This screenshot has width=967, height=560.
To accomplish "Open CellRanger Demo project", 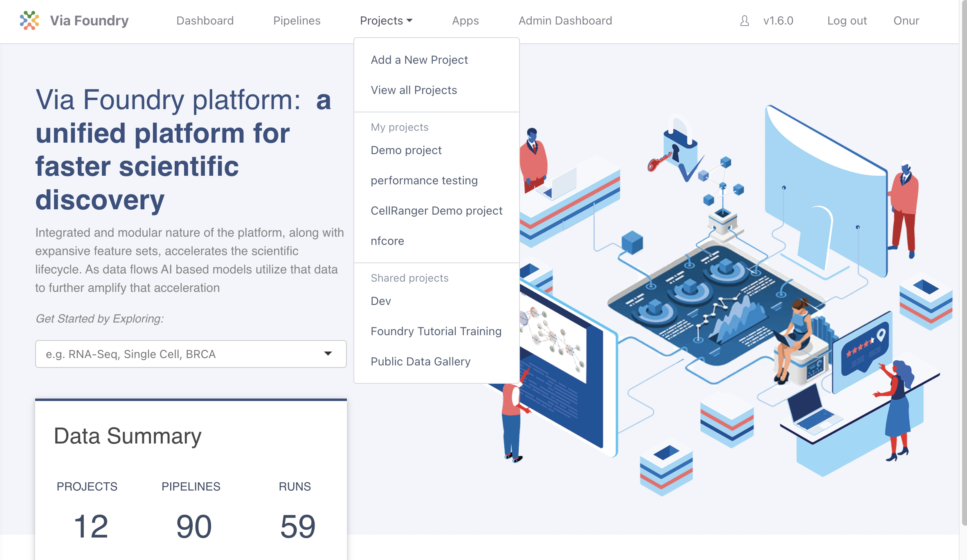I will [x=436, y=211].
